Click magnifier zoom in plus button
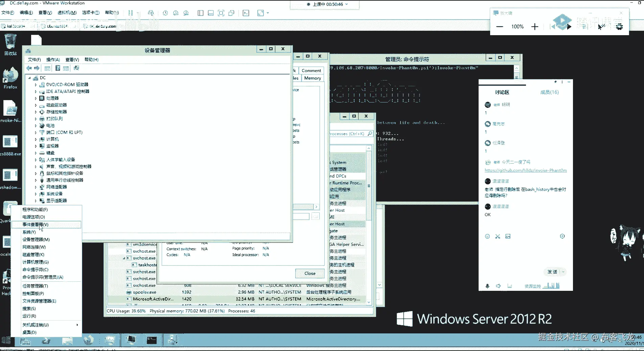 [x=534, y=27]
